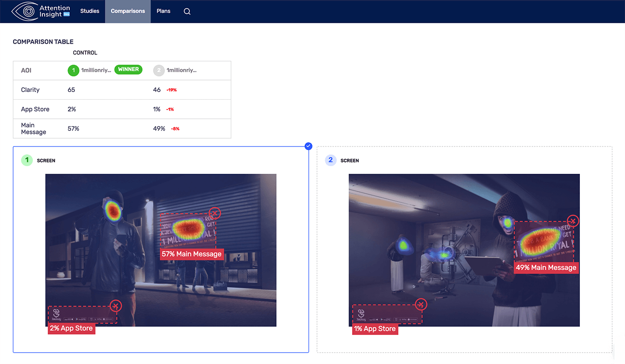Click the green 1 badge beside SCREEN
The width and height of the screenshot is (625, 364).
(27, 160)
